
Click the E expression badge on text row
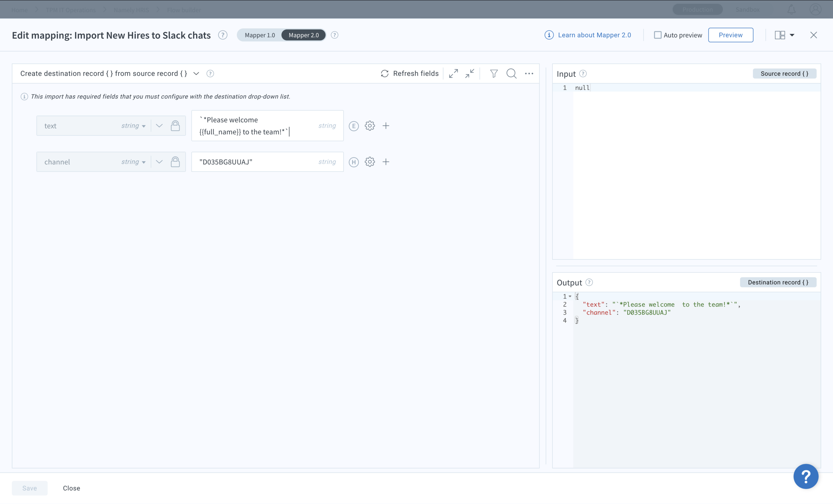(x=354, y=126)
